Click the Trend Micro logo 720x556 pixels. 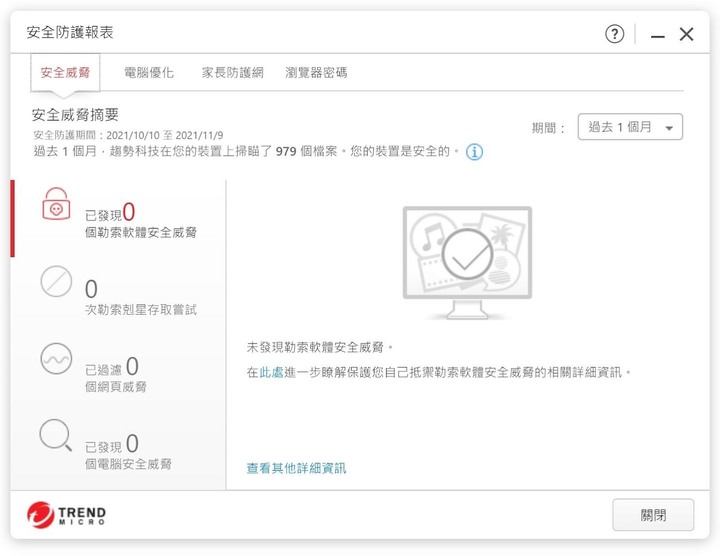(x=66, y=515)
